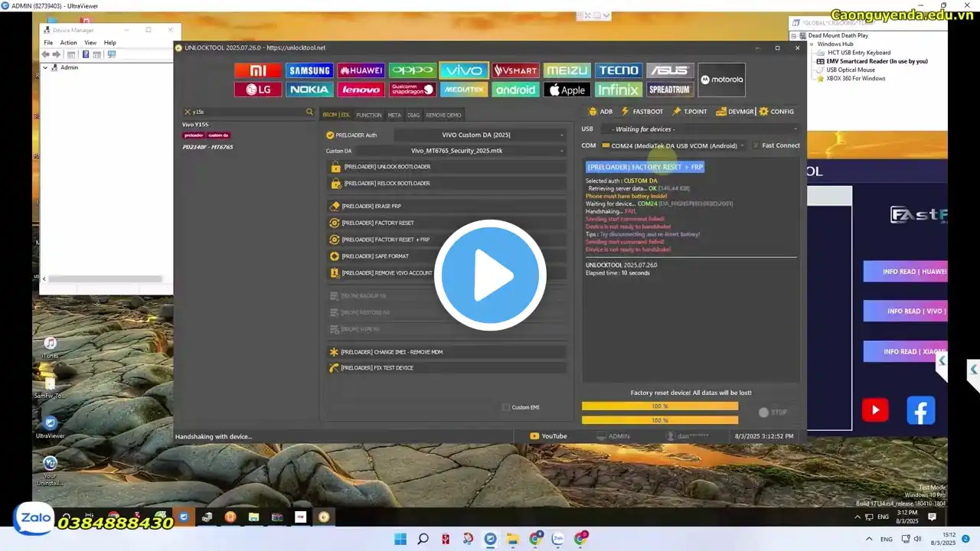The width and height of the screenshot is (980, 551).
Task: Play the video with the center play button
Action: click(490, 275)
